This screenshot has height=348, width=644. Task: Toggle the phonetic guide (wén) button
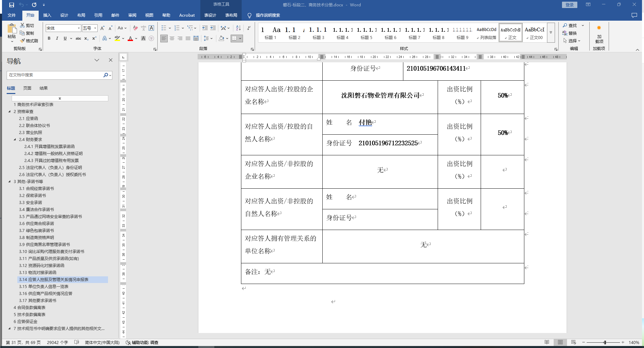pos(143,28)
